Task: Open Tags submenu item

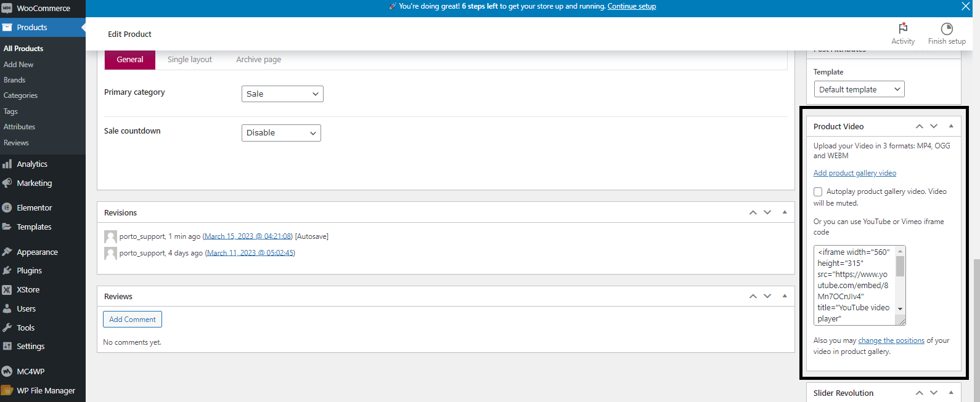Action: (10, 111)
